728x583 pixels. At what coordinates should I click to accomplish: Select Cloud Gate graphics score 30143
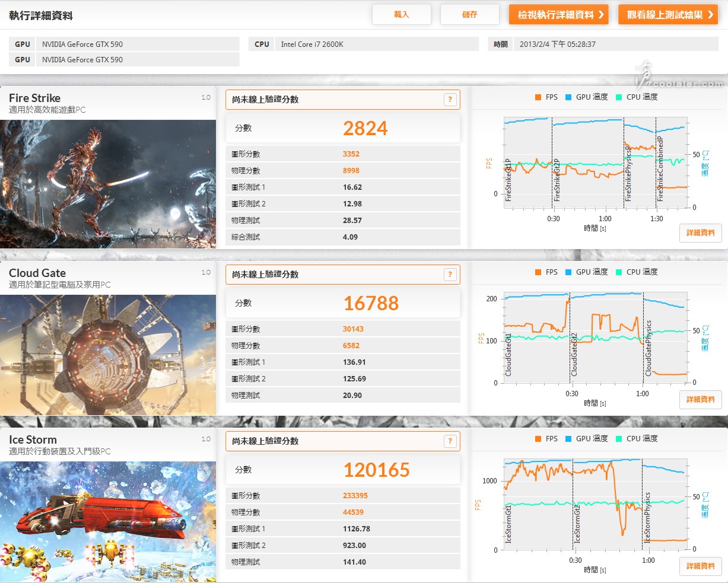coord(353,329)
